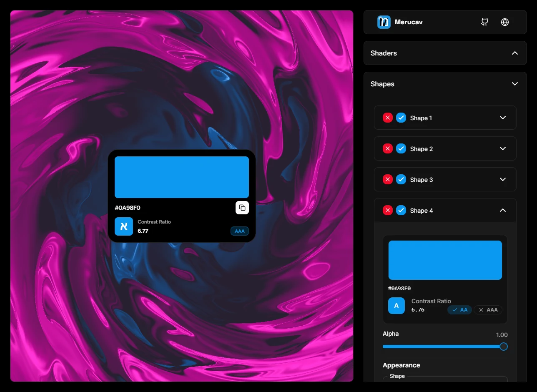Open the blue color swatch in Shape 4
This screenshot has height=392, width=537.
point(445,260)
